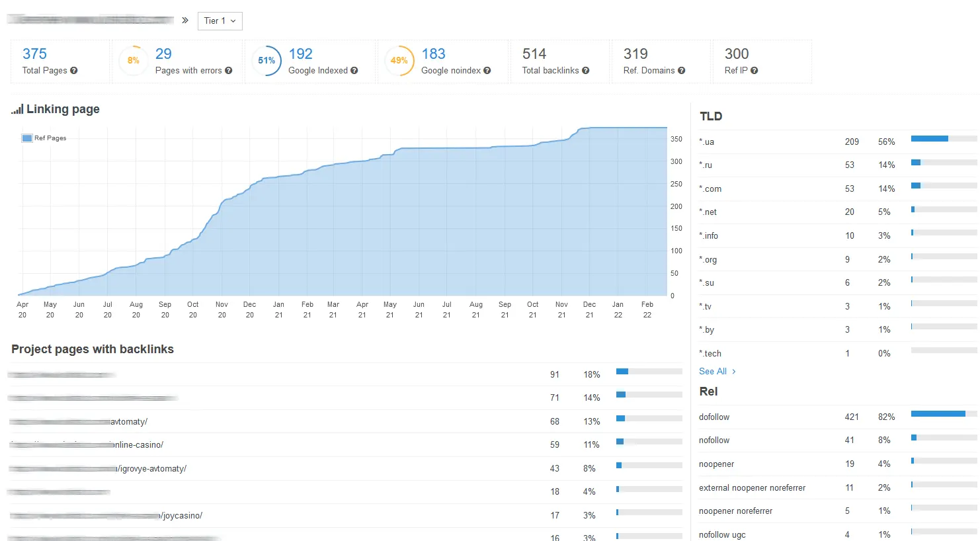Click help icon next to Ref. Domains
The image size is (980, 541).
(x=682, y=71)
